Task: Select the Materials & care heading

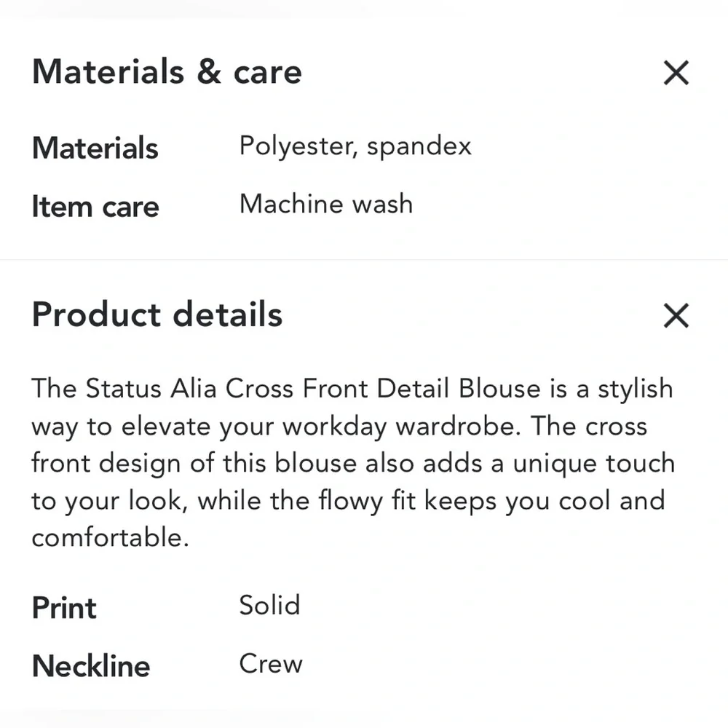Action: (167, 72)
